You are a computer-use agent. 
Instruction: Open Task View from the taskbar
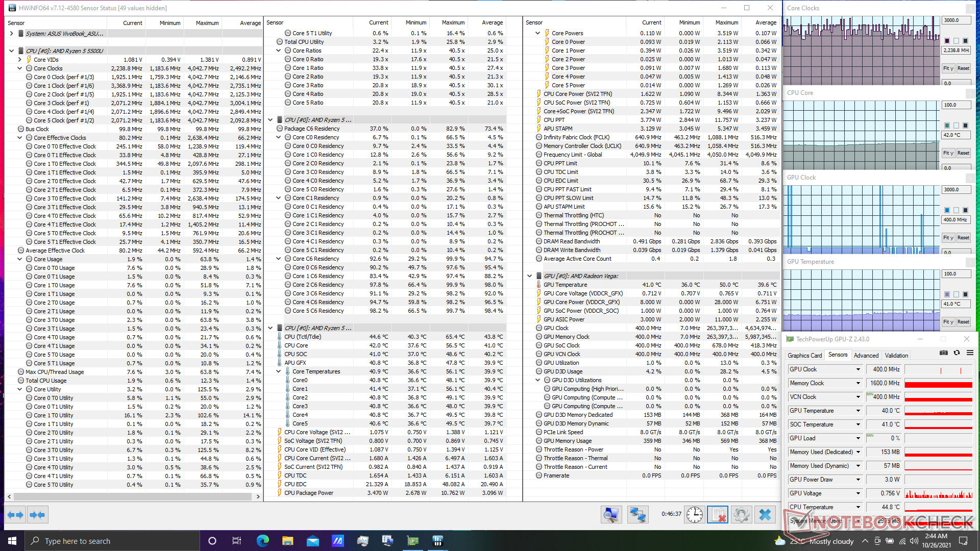coord(236,541)
